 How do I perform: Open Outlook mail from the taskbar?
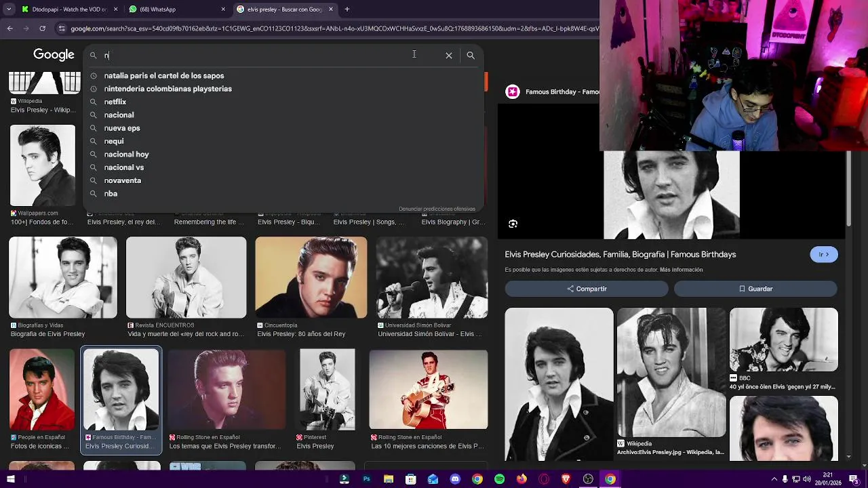point(433,479)
